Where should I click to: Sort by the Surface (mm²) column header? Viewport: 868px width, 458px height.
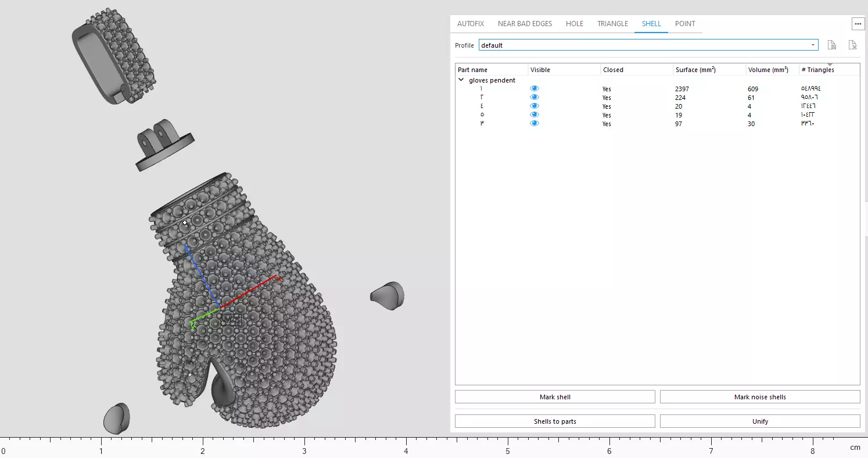(x=709, y=70)
